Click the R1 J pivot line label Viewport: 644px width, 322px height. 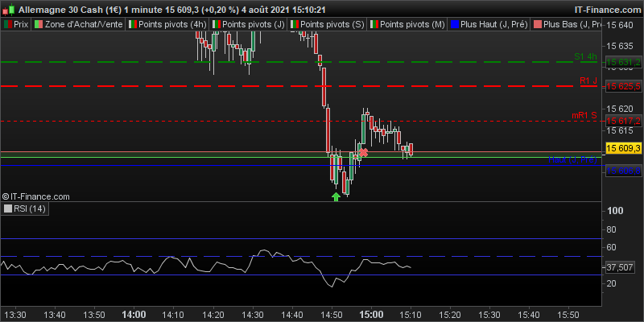coord(588,81)
